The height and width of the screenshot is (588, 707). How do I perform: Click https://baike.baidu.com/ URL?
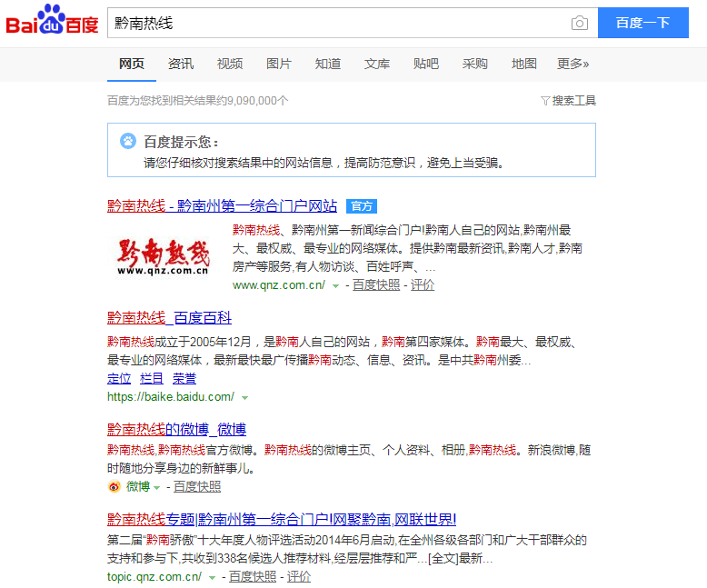coord(171,397)
